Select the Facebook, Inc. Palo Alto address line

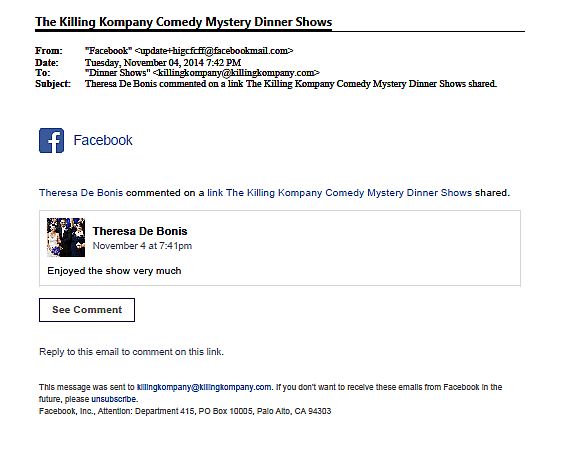click(x=185, y=411)
